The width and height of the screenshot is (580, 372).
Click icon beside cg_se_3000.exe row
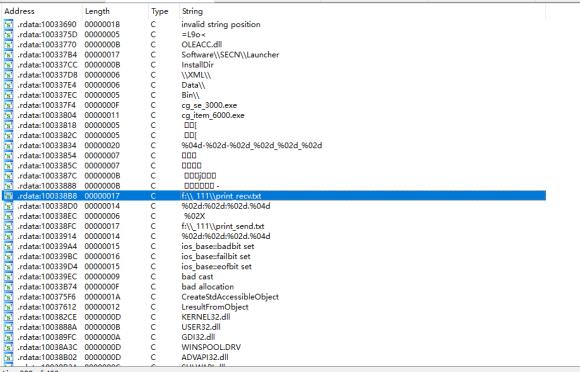(x=8, y=105)
